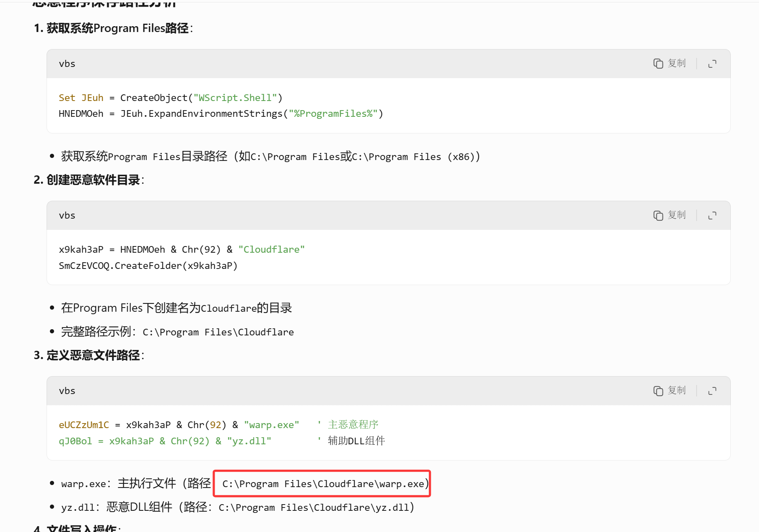Expand the warp.exe code block fullscreen
Viewport: 759px width, 532px height.
[x=712, y=391]
